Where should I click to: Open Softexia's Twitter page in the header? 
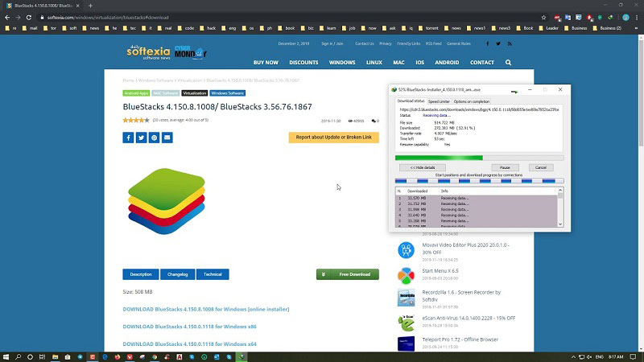498,43
